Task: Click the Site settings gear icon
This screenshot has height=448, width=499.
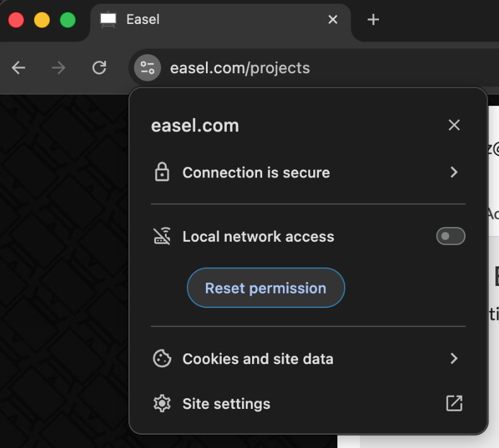Action: click(162, 403)
